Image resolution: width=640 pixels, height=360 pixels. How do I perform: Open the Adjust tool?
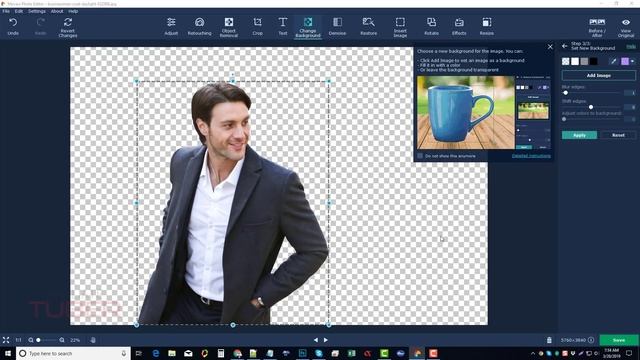[x=171, y=27]
